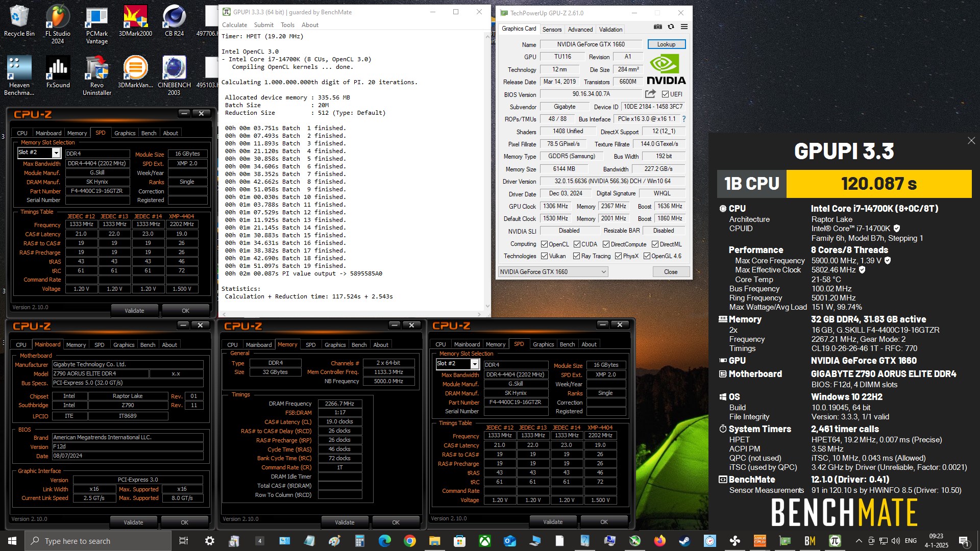The height and width of the screenshot is (551, 980).
Task: Toggle the CUDA checkbox in GPU-Z
Action: (577, 244)
